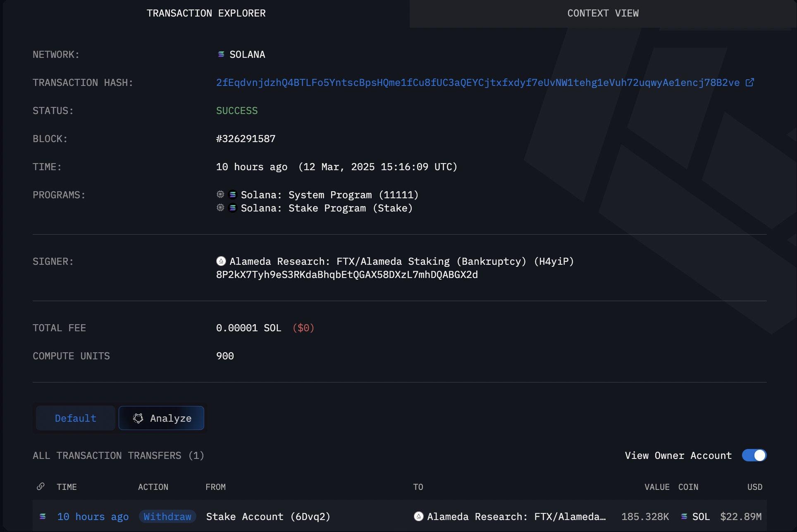Toggle View Owner Account switch

(x=754, y=455)
